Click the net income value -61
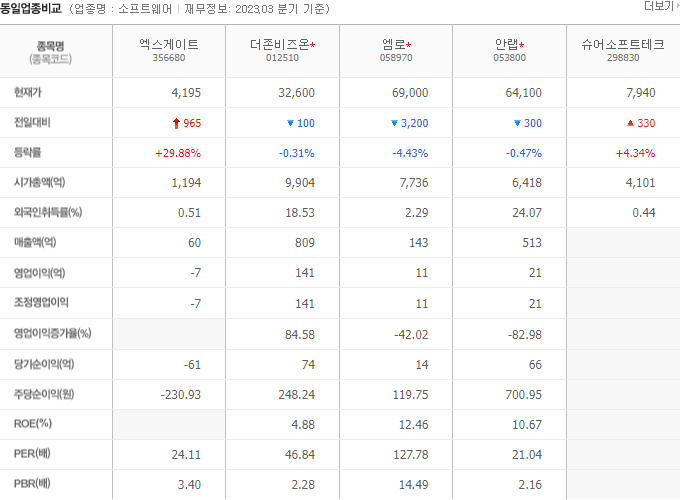This screenshot has height=500, width=680. [x=193, y=365]
